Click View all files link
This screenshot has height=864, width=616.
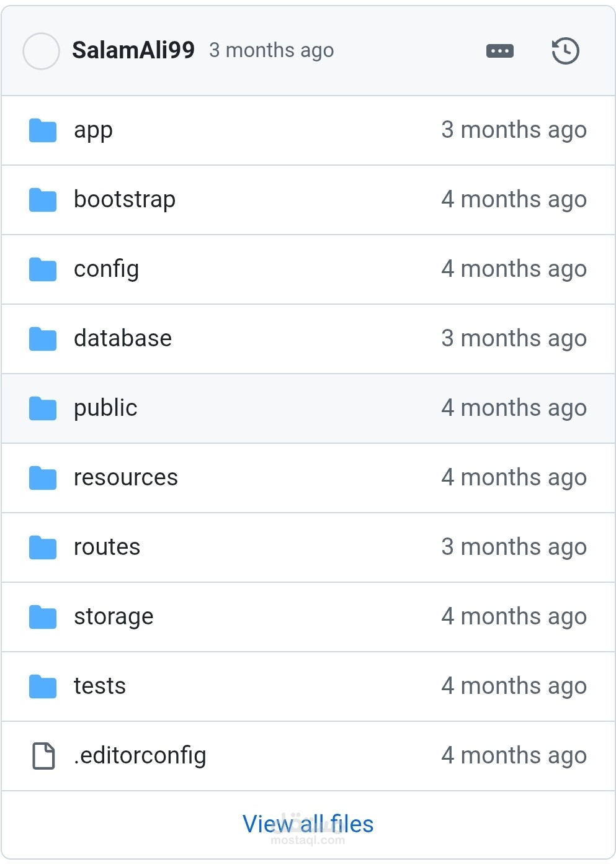[308, 824]
